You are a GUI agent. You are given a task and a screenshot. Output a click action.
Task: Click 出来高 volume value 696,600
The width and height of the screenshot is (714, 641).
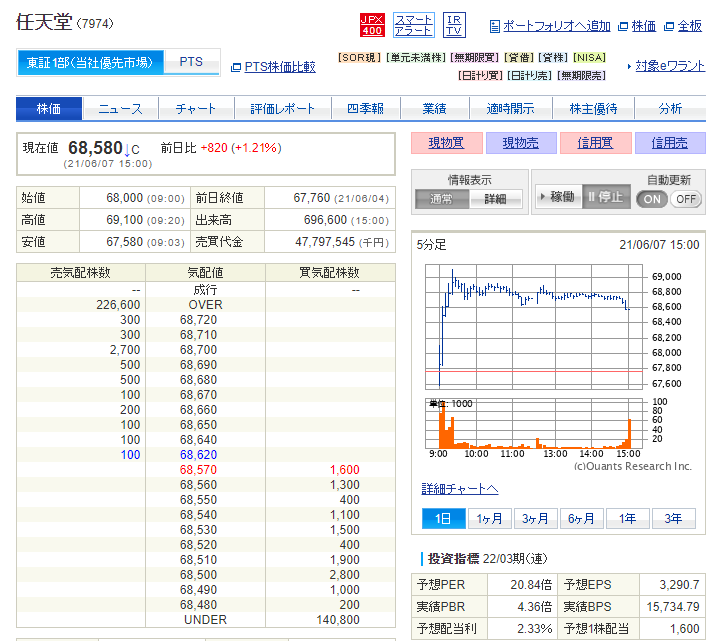[325, 220]
